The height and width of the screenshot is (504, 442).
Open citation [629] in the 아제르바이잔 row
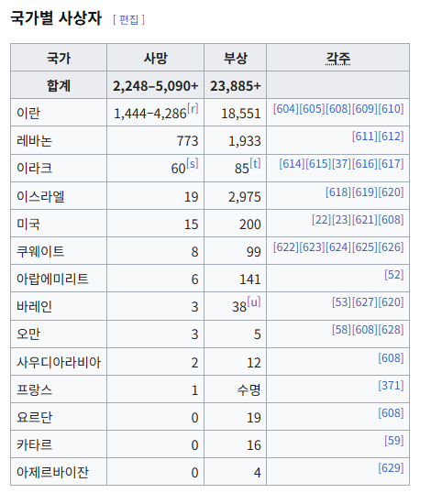tap(391, 467)
